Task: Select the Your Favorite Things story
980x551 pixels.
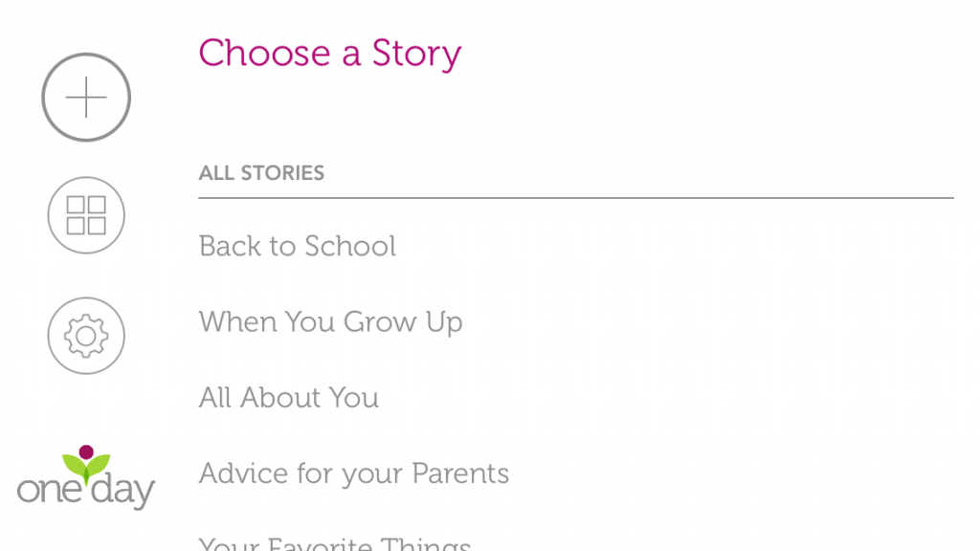Action: point(335,543)
